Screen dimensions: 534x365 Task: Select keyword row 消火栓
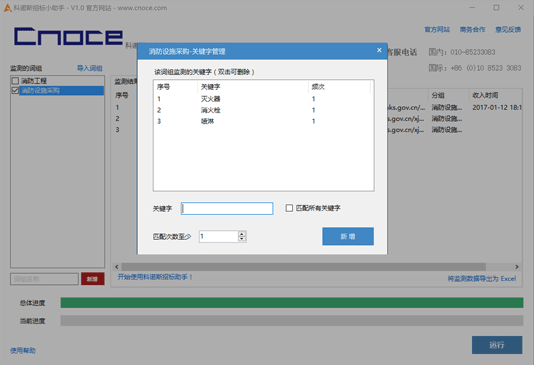point(263,110)
